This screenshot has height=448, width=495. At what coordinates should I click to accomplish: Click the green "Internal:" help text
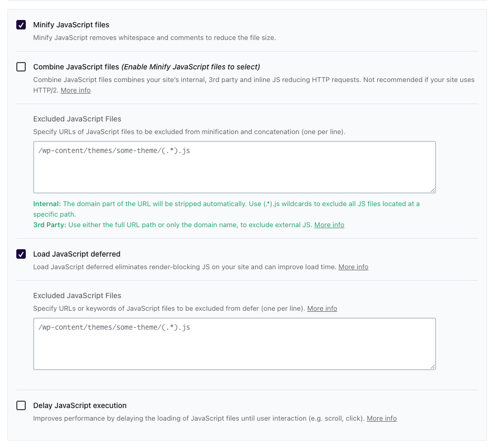point(47,203)
